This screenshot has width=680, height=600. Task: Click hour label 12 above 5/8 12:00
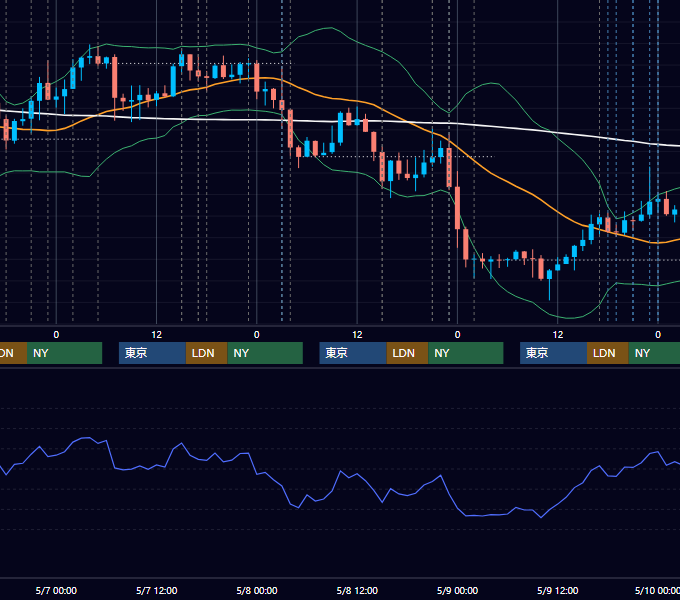pyautogui.click(x=357, y=335)
